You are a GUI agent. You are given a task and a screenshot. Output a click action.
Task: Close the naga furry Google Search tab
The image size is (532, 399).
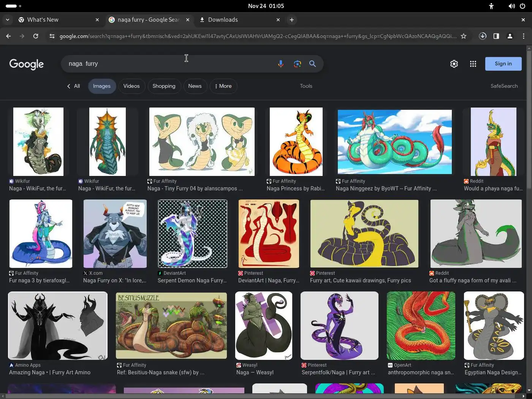(x=188, y=20)
